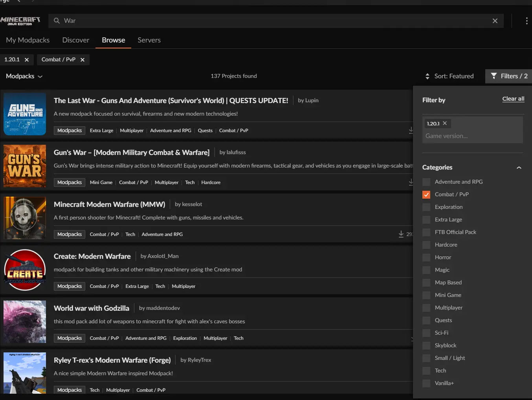Viewport: 532px width, 400px height.
Task: Remove the Combat / PvP filter chip
Action: click(83, 60)
